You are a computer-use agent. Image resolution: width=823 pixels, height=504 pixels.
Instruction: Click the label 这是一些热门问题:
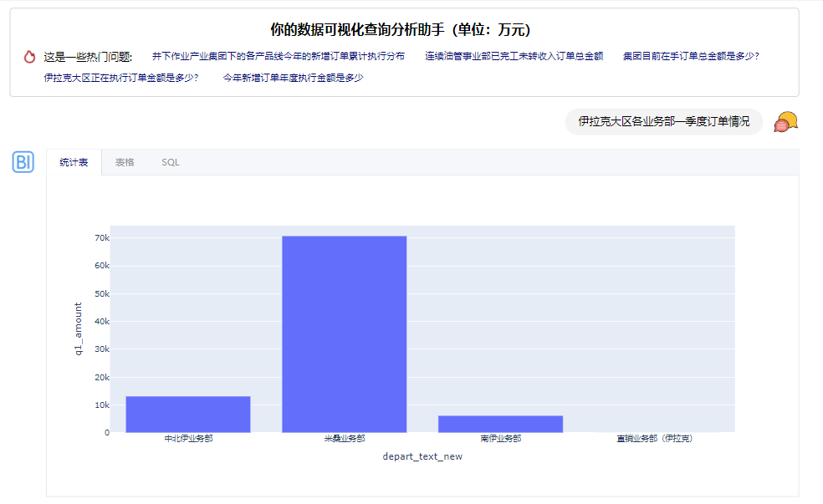[88, 57]
